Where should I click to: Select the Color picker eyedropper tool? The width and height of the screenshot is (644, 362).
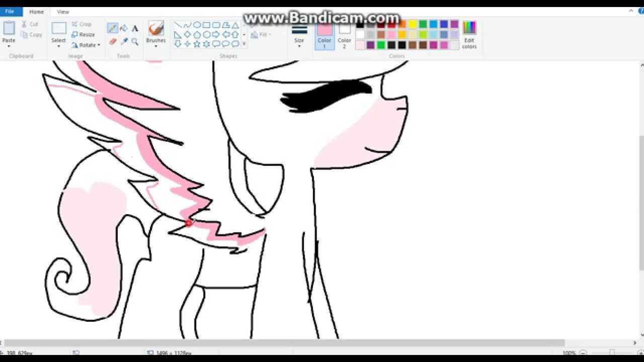pyautogui.click(x=124, y=41)
